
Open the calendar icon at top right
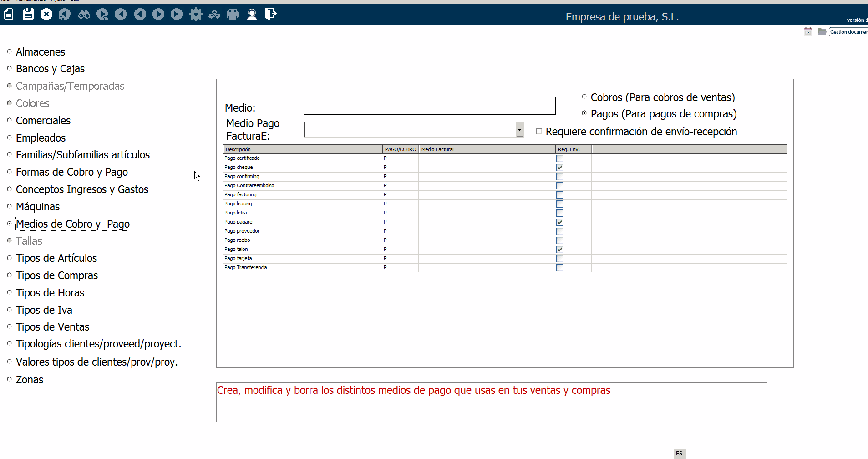(x=808, y=31)
